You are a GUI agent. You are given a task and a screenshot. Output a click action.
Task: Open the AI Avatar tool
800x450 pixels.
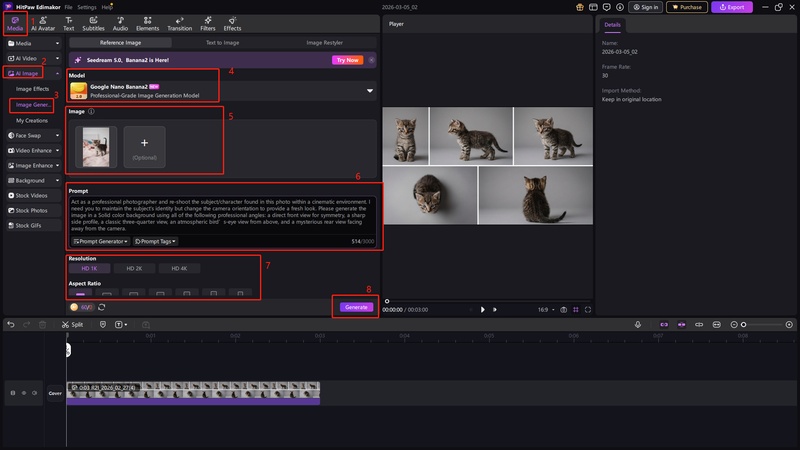(44, 23)
